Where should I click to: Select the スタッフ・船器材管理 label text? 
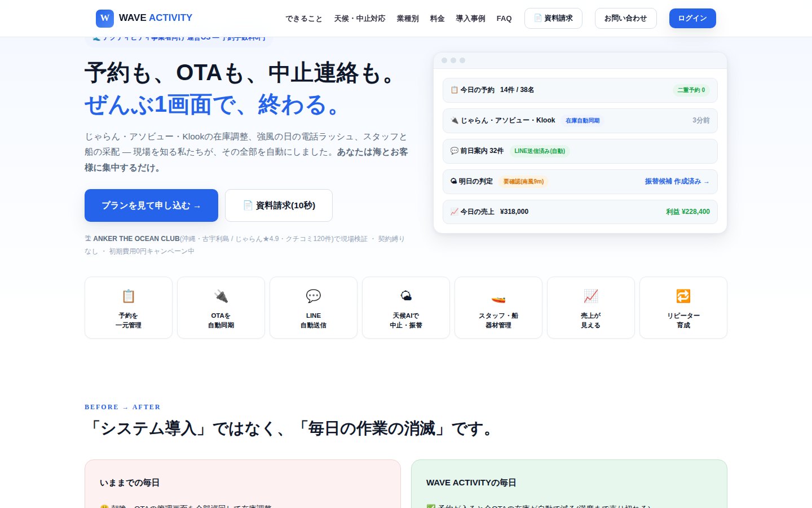pos(498,321)
